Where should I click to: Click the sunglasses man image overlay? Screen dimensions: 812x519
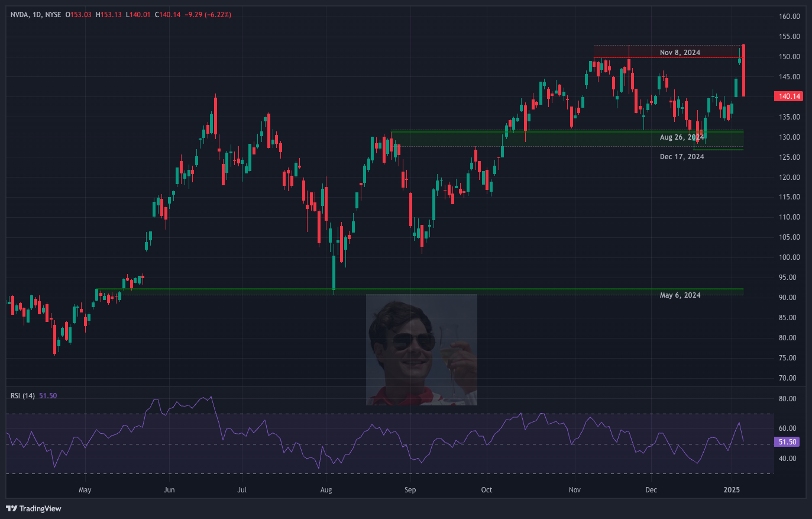(x=422, y=350)
